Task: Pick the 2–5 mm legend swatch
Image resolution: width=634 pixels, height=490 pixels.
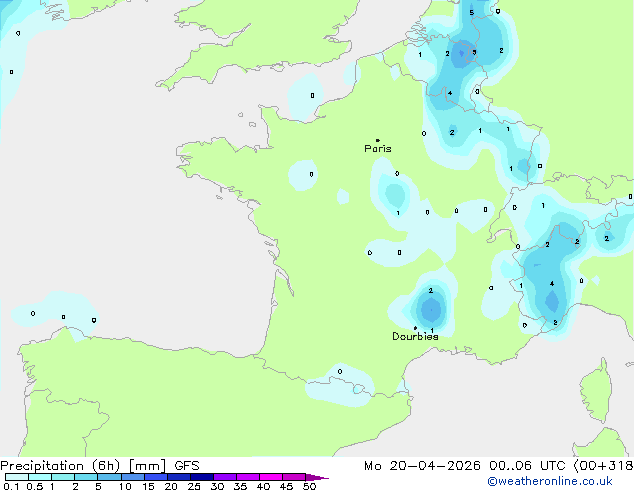Action: point(86,477)
